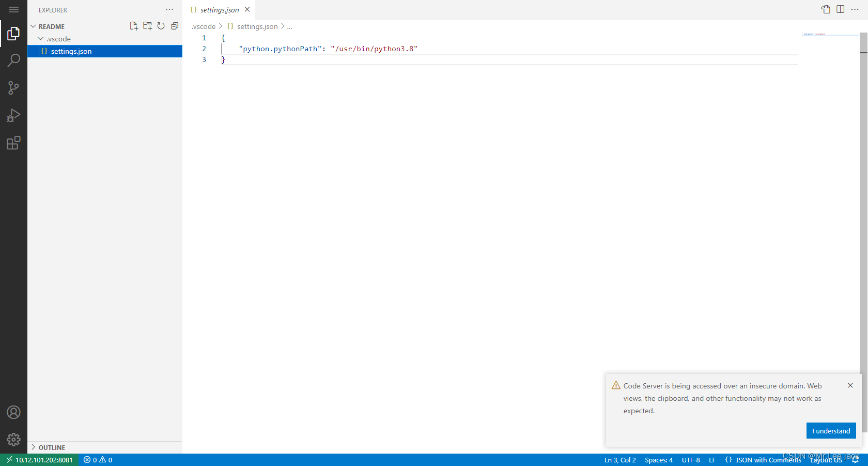This screenshot has width=868, height=466.
Task: Dismiss the insecure domain notification
Action: click(x=850, y=385)
